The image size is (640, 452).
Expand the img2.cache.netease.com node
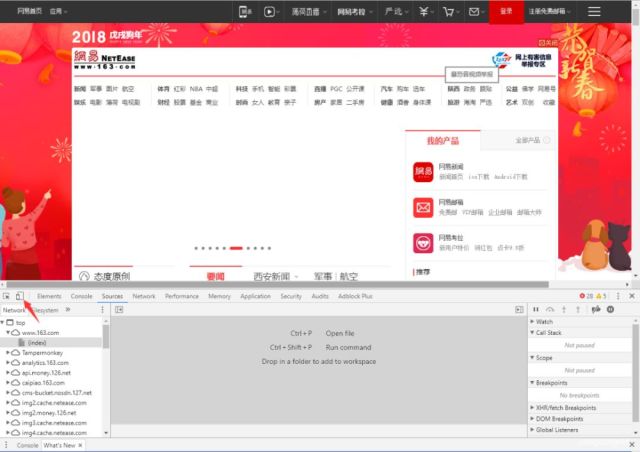[x=8, y=403]
